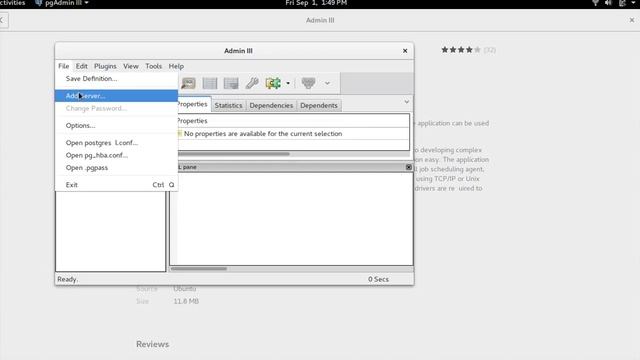Open the system menu arrow in the top bar
This screenshot has height=360, width=640.
point(633,3)
